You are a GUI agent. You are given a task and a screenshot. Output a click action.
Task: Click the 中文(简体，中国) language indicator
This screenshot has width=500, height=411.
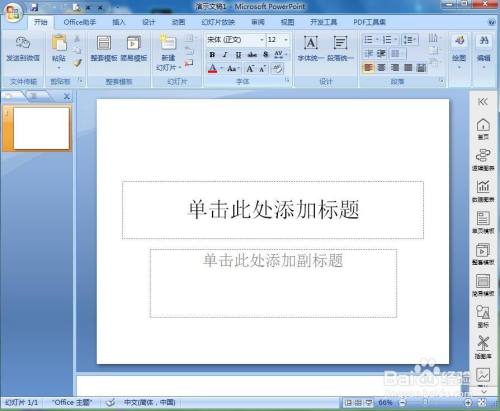click(150, 403)
